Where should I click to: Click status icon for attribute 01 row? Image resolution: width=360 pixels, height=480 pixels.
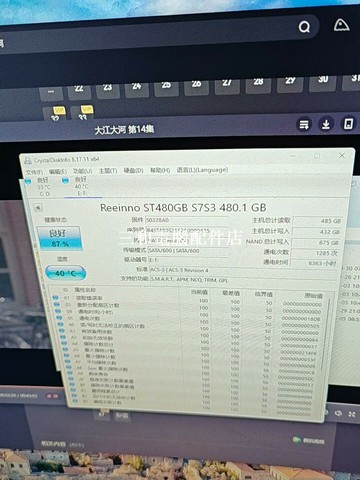[x=55, y=297]
